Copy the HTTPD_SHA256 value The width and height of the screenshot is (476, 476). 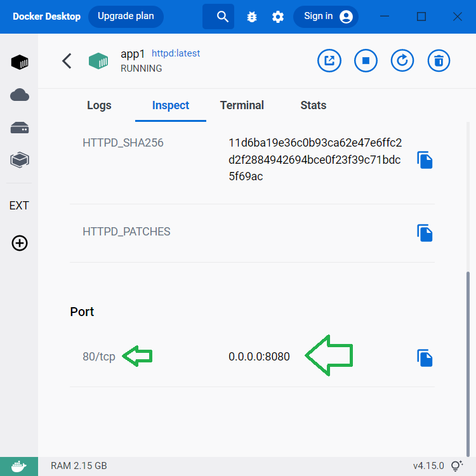click(425, 160)
